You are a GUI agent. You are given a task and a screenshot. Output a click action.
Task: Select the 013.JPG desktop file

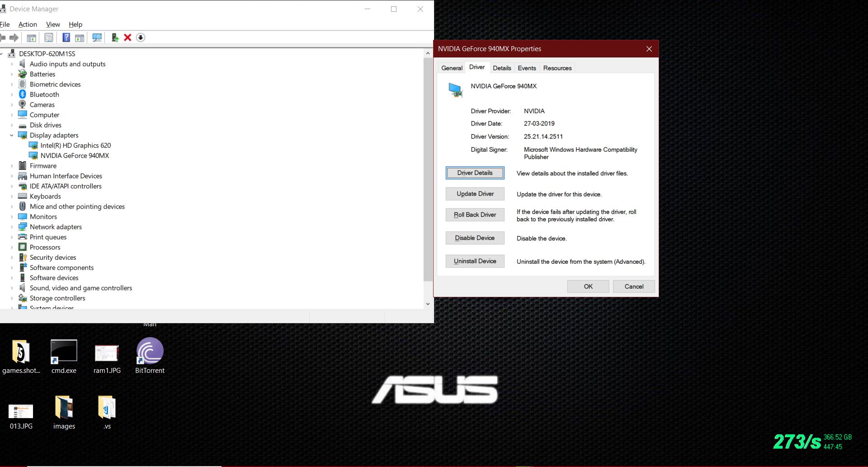pos(21,416)
